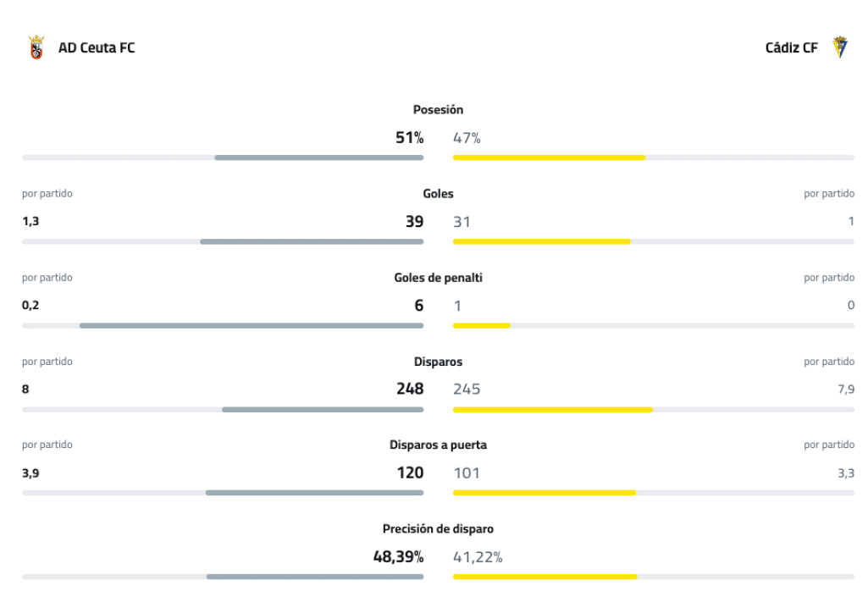Screen dimensions: 868x608
Task: Click Cádiz's 245 shots value
Action: [x=467, y=389]
